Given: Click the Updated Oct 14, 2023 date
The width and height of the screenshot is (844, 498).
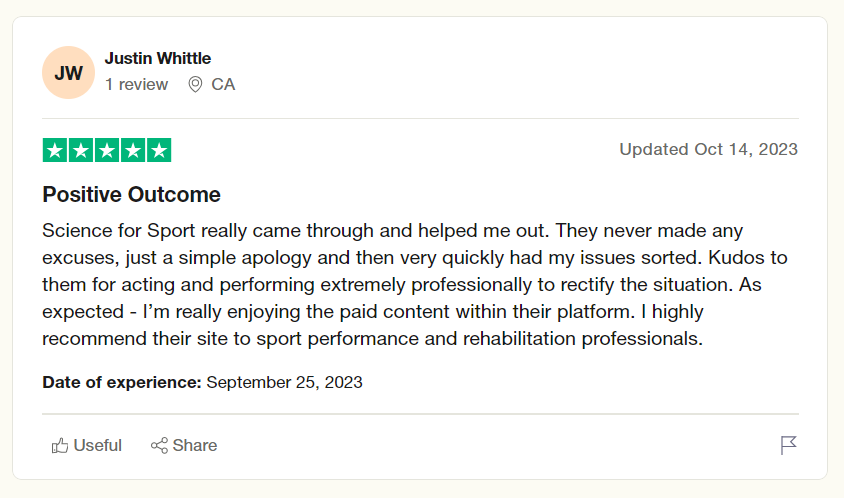Looking at the screenshot, I should point(708,149).
